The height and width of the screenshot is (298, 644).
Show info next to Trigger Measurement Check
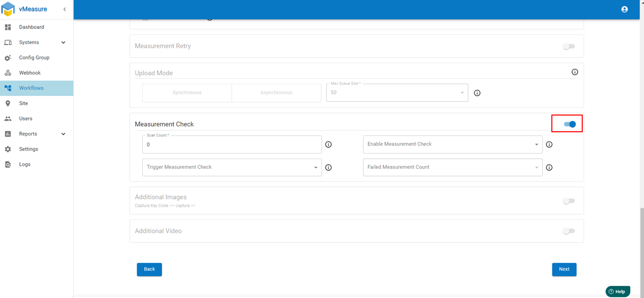point(328,167)
